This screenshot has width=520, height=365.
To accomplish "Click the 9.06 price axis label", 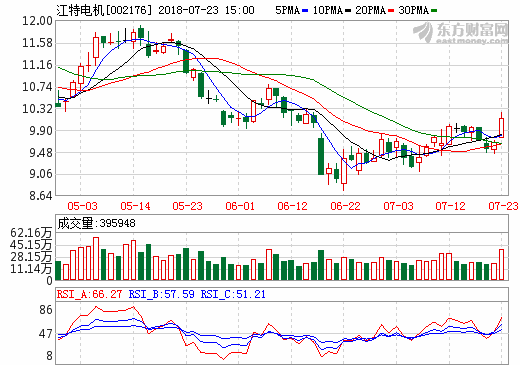I will click(x=41, y=174).
